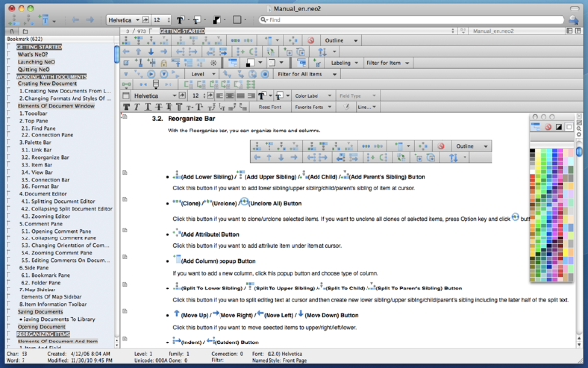Pick a yellow swatch in the color palette
Image resolution: width=588 pixels, height=368 pixels.
click(x=539, y=162)
